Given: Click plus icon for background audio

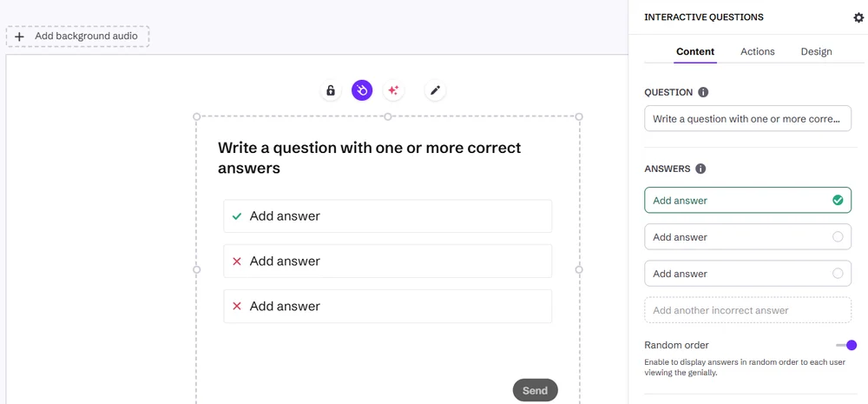Looking at the screenshot, I should click(19, 36).
